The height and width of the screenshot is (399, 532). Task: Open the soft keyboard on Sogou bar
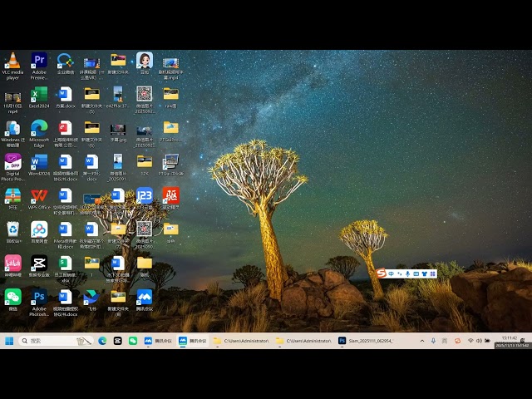point(416,273)
